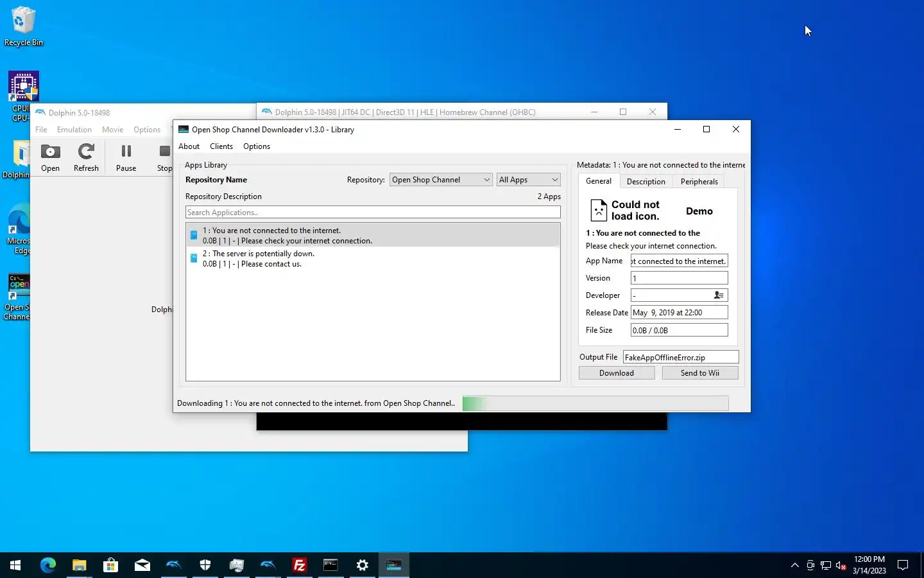Open the Options menu in Dolphin window
This screenshot has width=924, height=578.
pyautogui.click(x=147, y=130)
